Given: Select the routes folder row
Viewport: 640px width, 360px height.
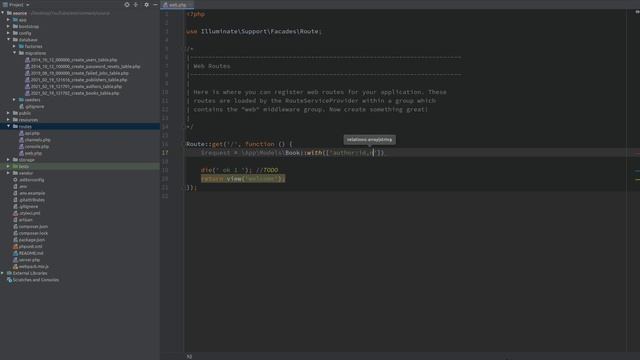Looking at the screenshot, I should 80,127.
